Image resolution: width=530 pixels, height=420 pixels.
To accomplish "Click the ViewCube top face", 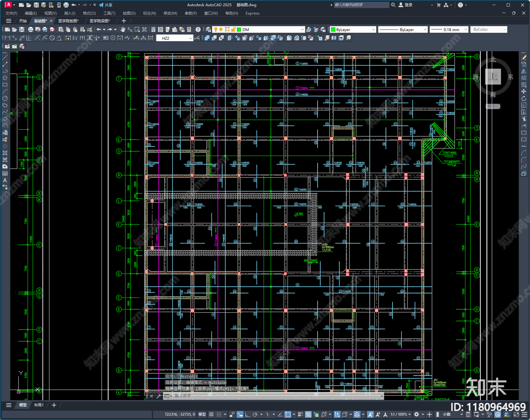I will (493, 76).
